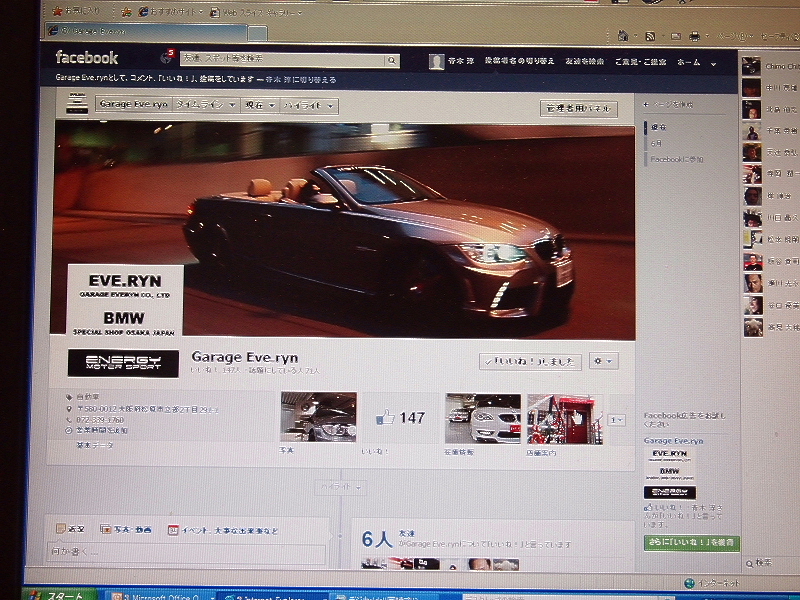The width and height of the screenshot is (800, 600).
Task: Open the red storefront 店舗案内 thumbnail
Action: (x=565, y=419)
